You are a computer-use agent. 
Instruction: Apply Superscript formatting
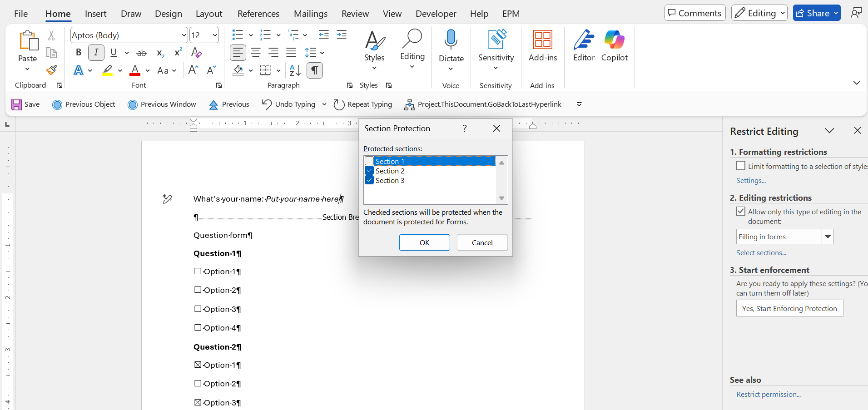click(178, 53)
